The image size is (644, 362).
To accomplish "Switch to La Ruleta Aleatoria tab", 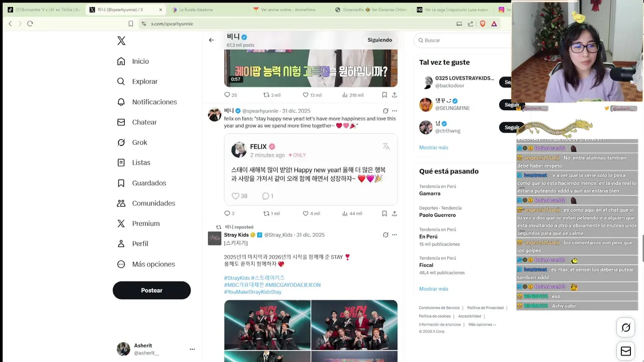I will click(196, 10).
